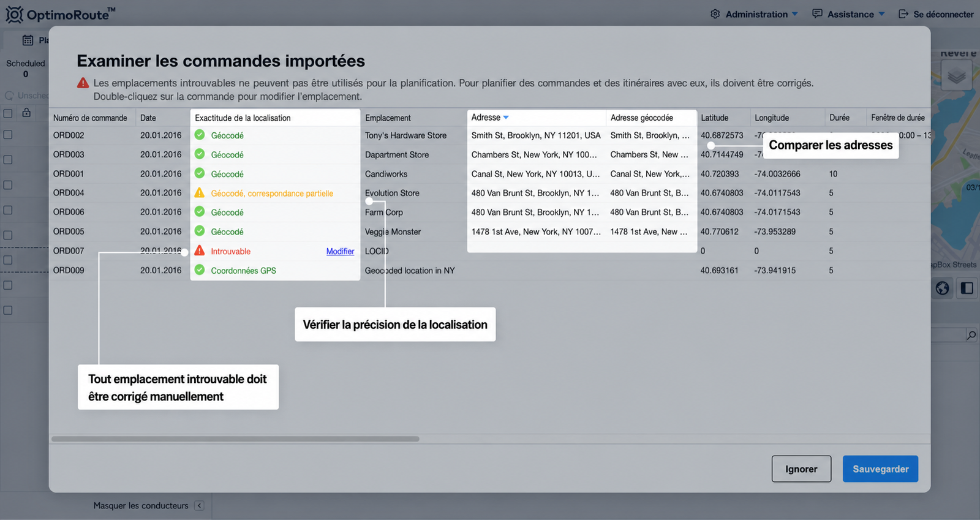Click red Introuvable warning icon for ORD007
This screenshot has width=980, height=520.
[x=200, y=251]
